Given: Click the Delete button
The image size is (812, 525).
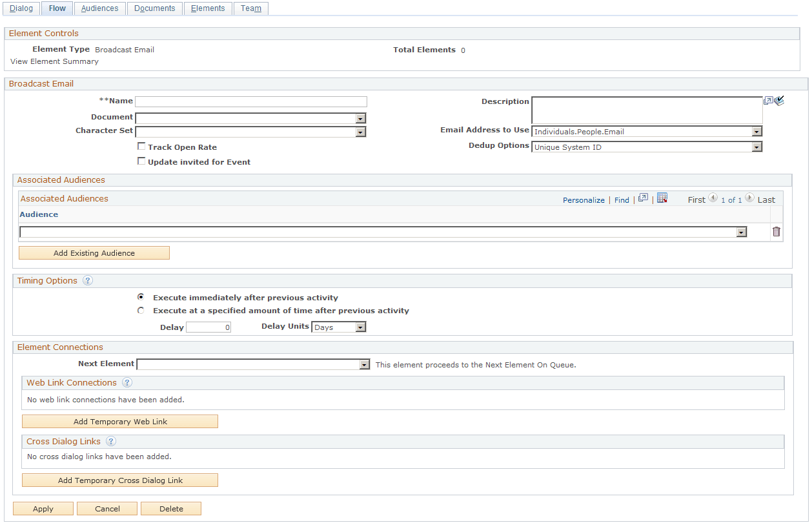Looking at the screenshot, I should 171,509.
